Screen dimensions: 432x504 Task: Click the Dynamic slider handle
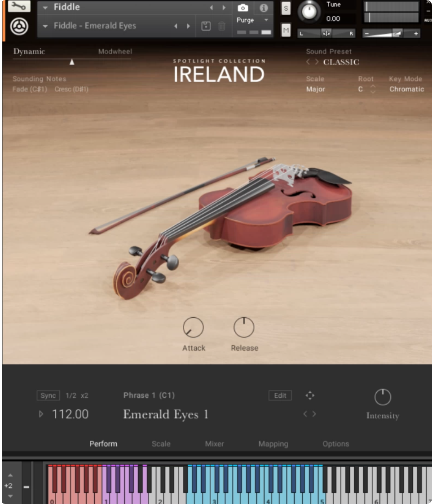[72, 62]
